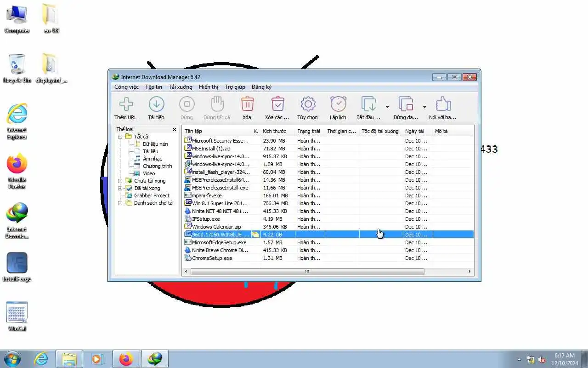588x368 pixels.
Task: Open the Recycle Bin desktop icon
Action: point(17,68)
